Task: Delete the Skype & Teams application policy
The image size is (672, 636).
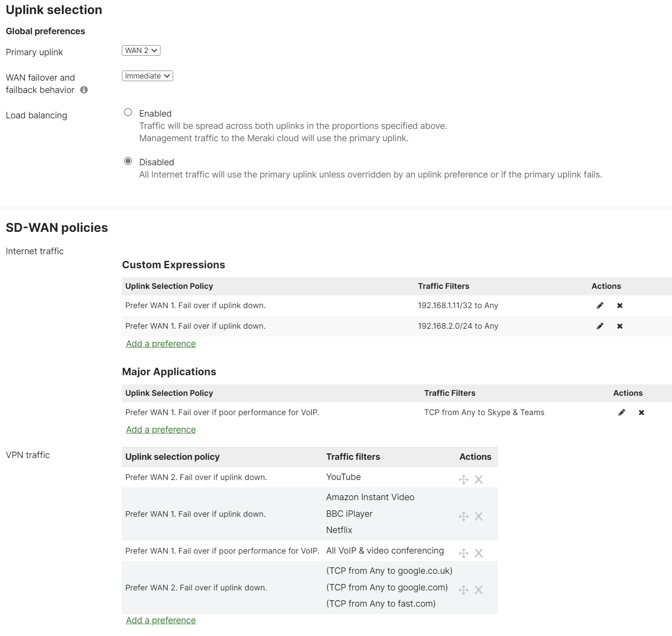Action: [x=641, y=412]
